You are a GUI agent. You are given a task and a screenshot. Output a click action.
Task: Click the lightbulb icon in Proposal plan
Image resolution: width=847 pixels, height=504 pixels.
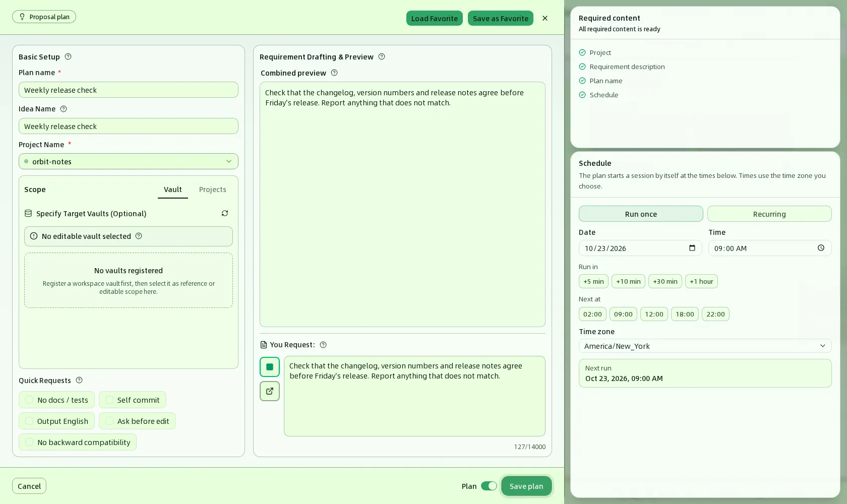point(22,17)
